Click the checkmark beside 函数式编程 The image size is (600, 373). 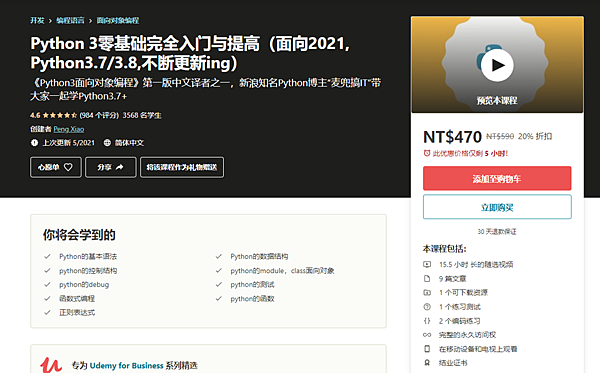point(47,298)
